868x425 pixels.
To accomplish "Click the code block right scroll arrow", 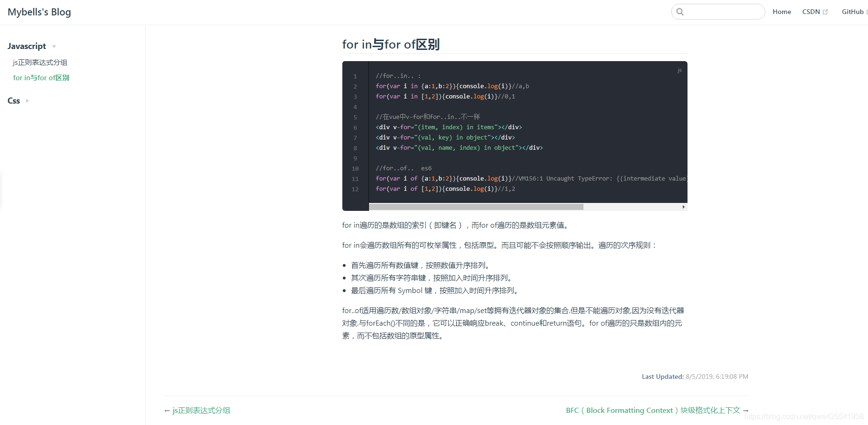I will (x=683, y=207).
